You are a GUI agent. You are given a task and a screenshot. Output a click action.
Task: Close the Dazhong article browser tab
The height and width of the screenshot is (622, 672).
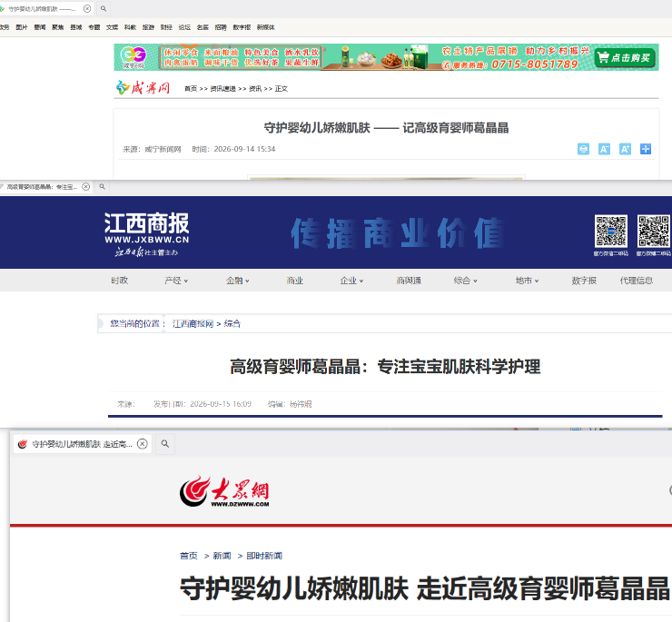pyautogui.click(x=143, y=444)
